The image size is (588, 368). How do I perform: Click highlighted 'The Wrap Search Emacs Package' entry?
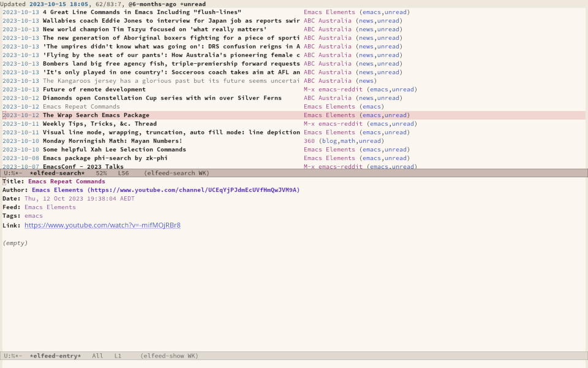click(96, 115)
